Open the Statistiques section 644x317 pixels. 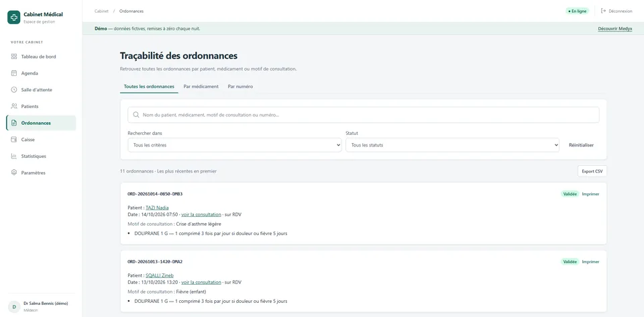41,156
